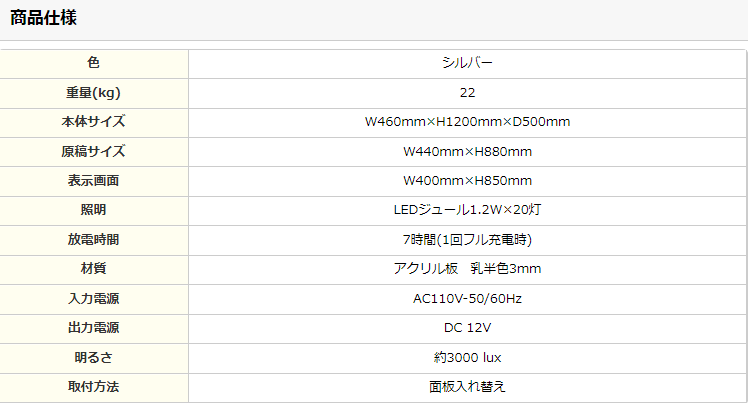The width and height of the screenshot is (748, 403).
Task: Select the 本体サイズ label cell
Action: pyautogui.click(x=94, y=123)
